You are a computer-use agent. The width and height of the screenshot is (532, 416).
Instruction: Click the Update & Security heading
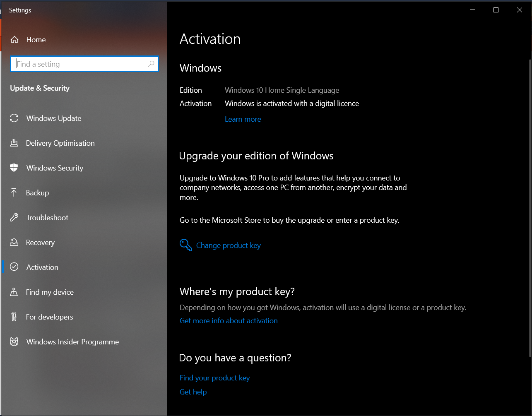click(x=40, y=88)
